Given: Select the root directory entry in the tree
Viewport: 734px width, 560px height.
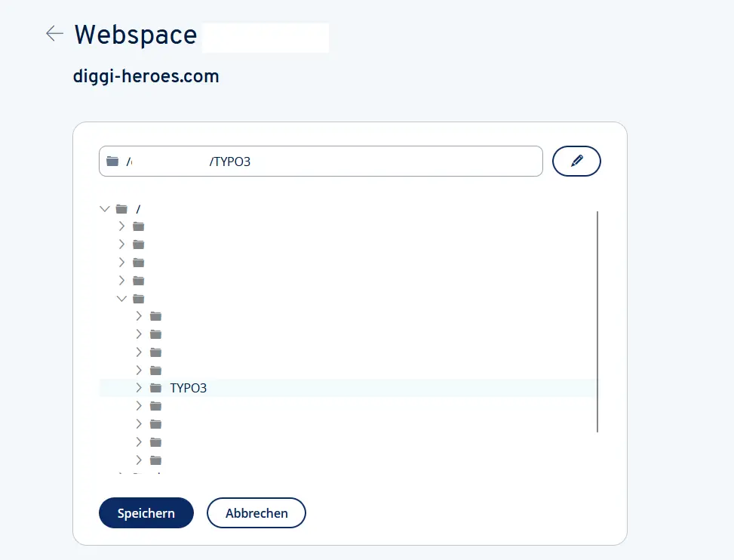Looking at the screenshot, I should point(137,209).
